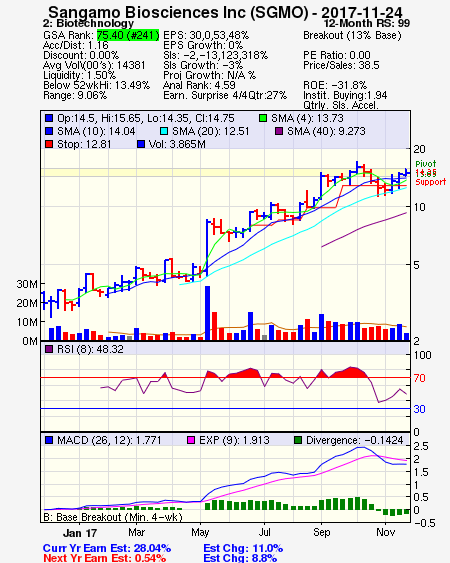Click the 'B: Base Breakout (Min. 4-wk)' note

[113, 517]
